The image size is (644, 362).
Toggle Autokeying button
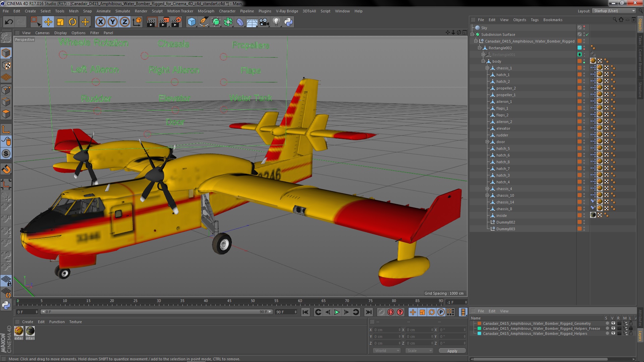(x=391, y=312)
